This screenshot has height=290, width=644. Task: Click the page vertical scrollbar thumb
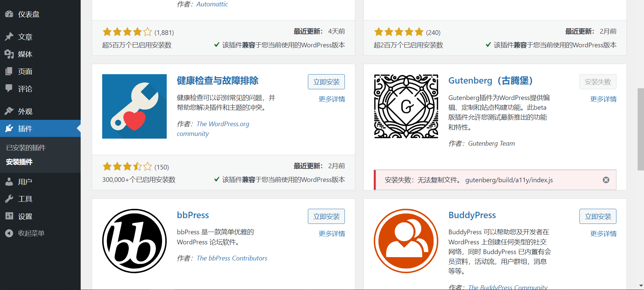641,129
